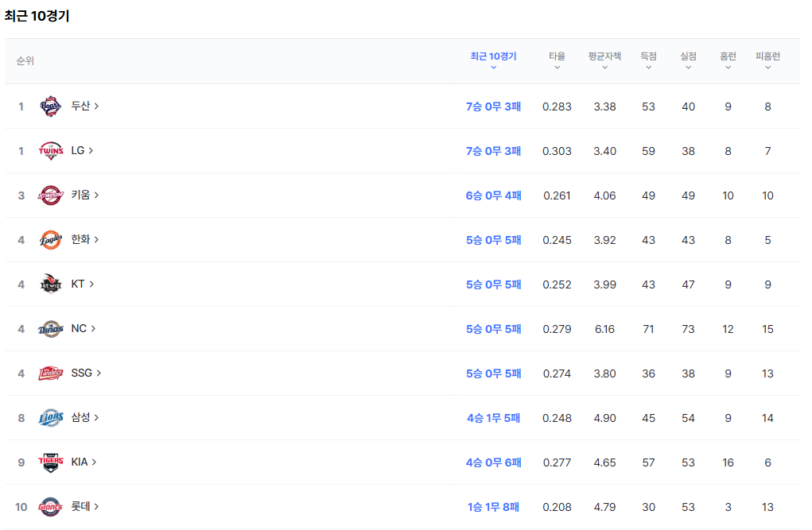Sort by 피홈런 column

tap(767, 60)
